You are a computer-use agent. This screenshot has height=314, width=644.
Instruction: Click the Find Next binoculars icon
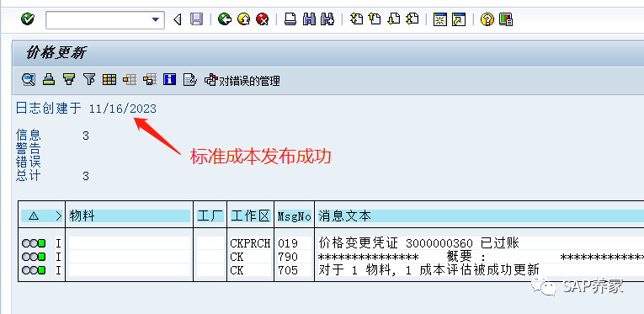pyautogui.click(x=327, y=19)
